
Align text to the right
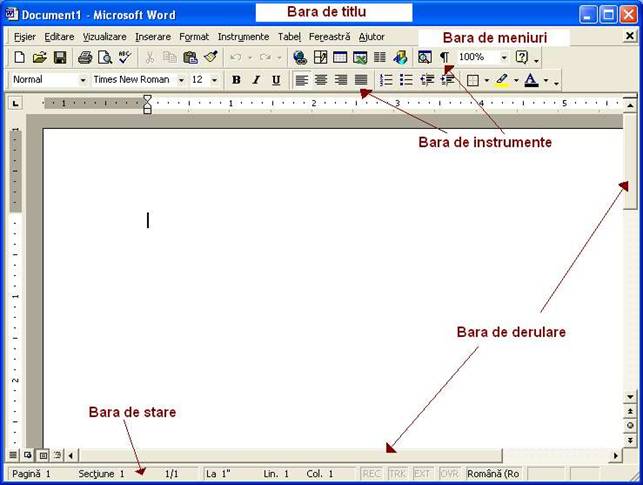pos(341,80)
